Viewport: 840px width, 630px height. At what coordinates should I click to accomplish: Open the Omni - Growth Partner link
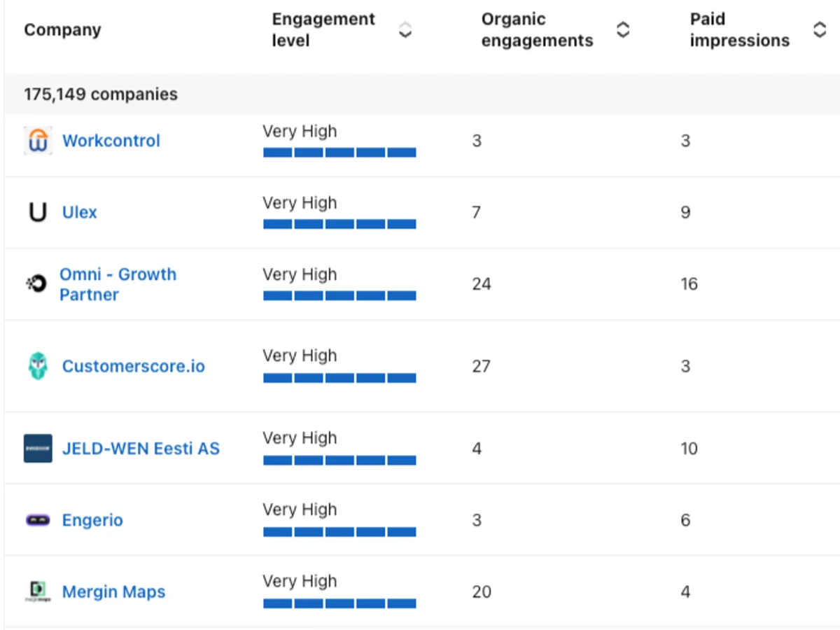click(118, 284)
